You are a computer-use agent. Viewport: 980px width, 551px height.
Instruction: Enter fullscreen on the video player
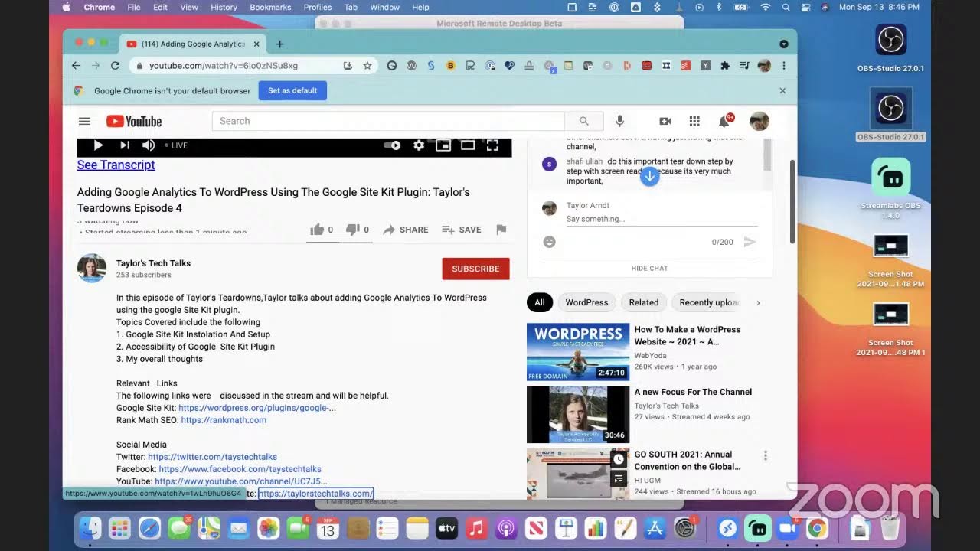tap(492, 145)
